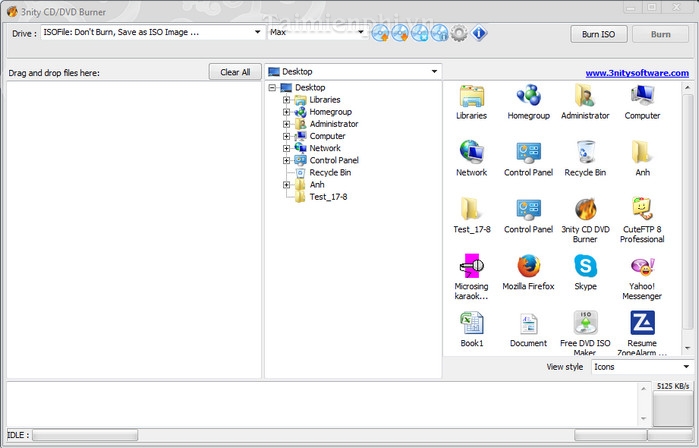Select the Mozilla Firefox icon

(x=528, y=266)
